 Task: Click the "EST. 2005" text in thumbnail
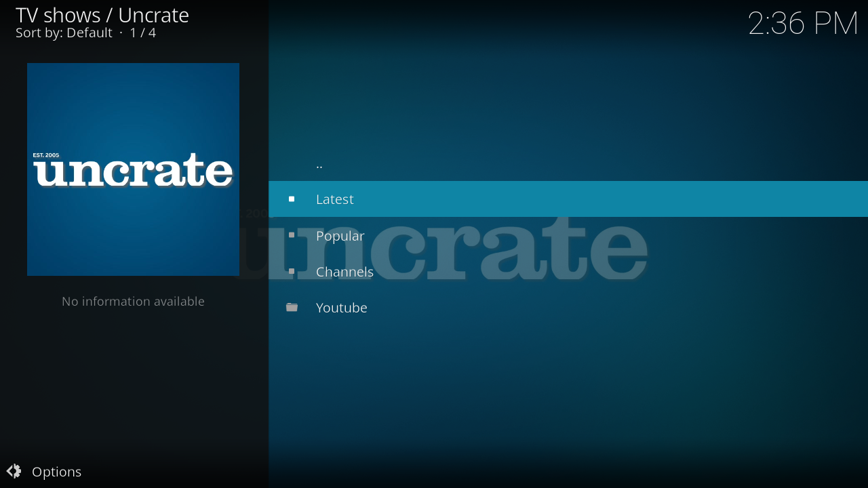pos(46,155)
